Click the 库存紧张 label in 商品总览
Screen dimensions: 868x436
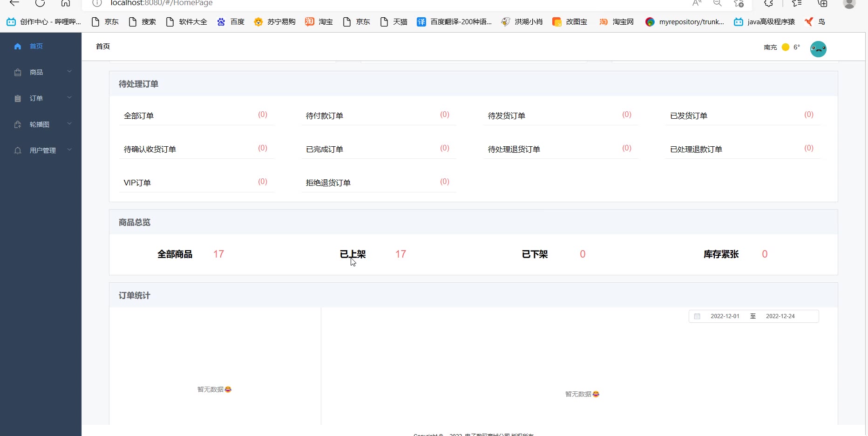tap(721, 254)
